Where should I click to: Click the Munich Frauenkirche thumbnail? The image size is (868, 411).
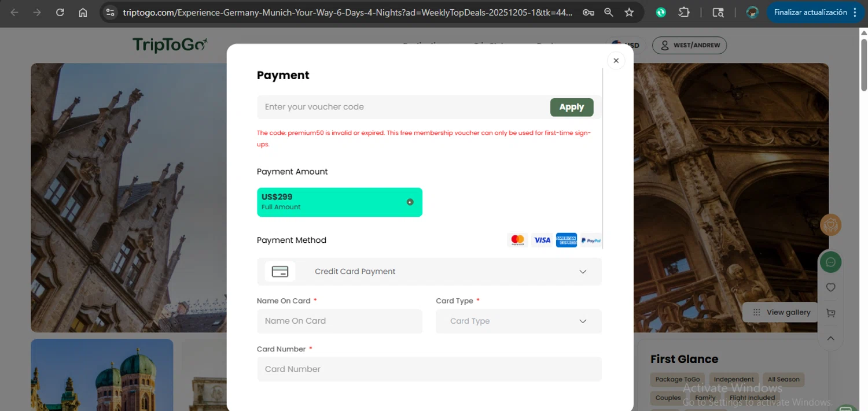pyautogui.click(x=102, y=375)
